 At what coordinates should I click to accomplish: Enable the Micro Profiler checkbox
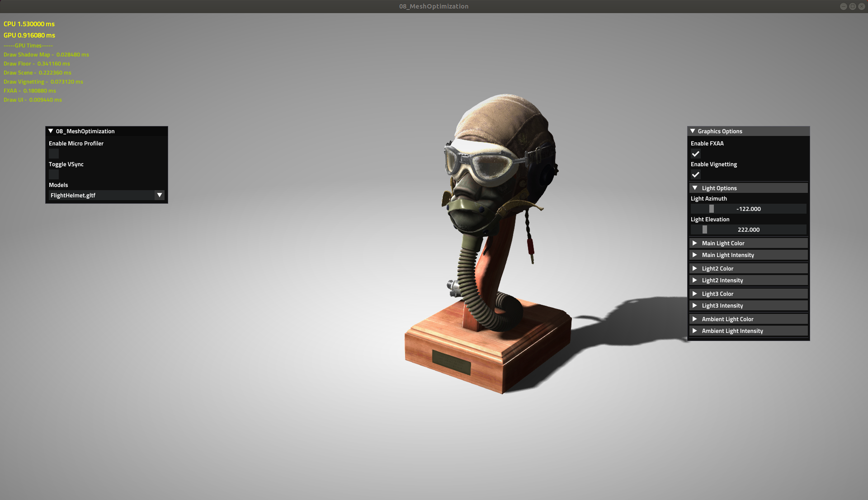coord(54,154)
